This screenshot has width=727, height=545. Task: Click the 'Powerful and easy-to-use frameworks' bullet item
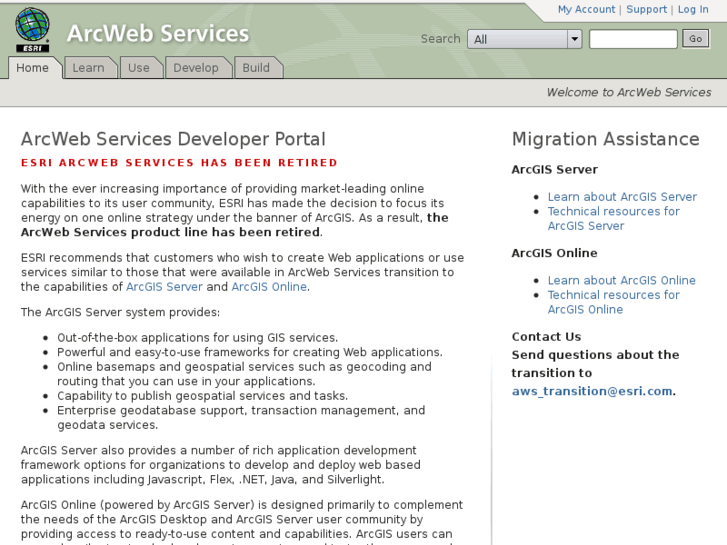click(x=250, y=352)
